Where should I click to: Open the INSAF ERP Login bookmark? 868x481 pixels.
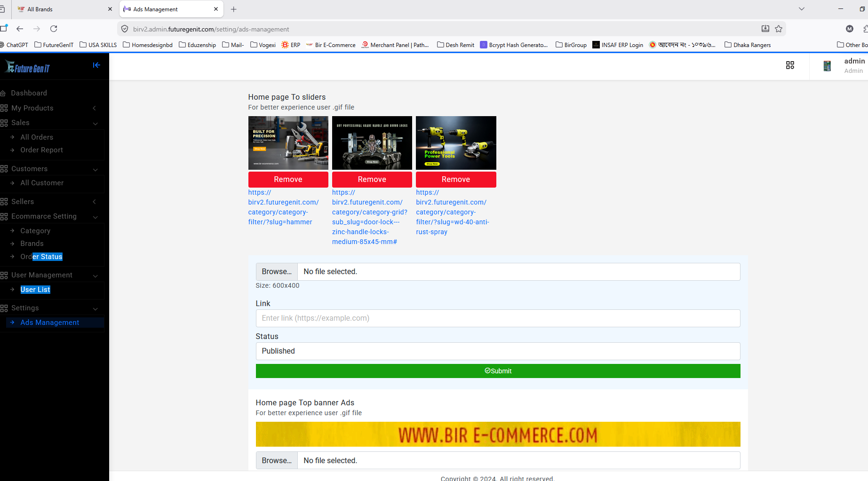618,45
